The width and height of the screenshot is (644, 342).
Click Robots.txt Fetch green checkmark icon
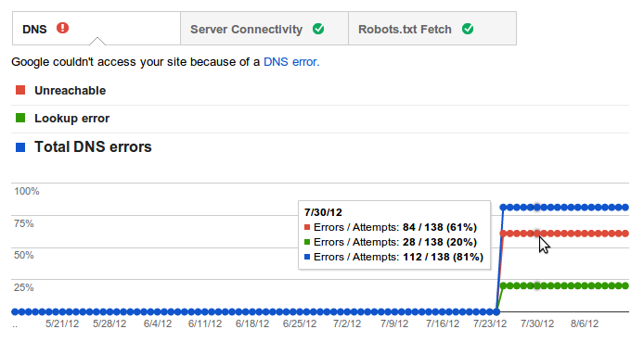[x=468, y=29]
